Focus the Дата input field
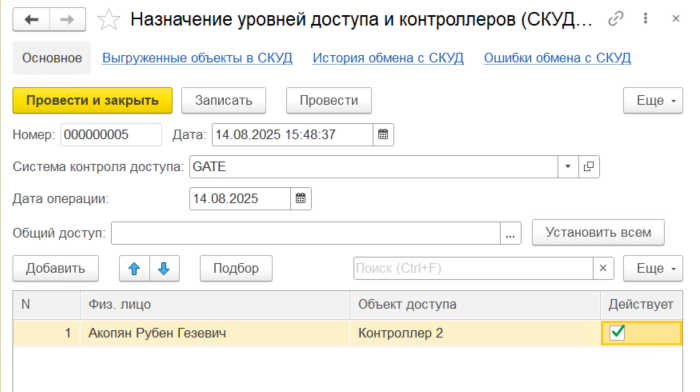The height and width of the screenshot is (392, 700). click(x=292, y=134)
